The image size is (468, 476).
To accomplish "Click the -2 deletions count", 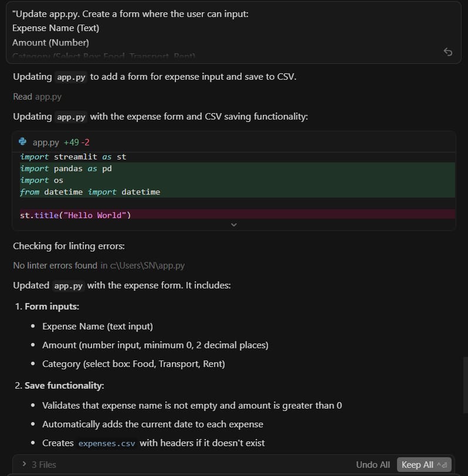I will 86,142.
